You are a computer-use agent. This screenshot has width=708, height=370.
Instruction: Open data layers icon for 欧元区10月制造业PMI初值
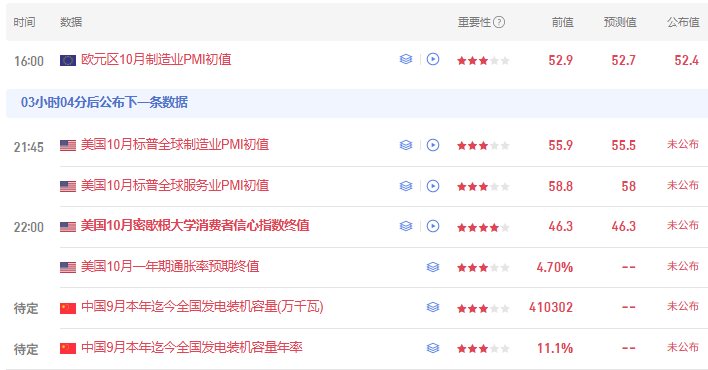click(x=406, y=59)
